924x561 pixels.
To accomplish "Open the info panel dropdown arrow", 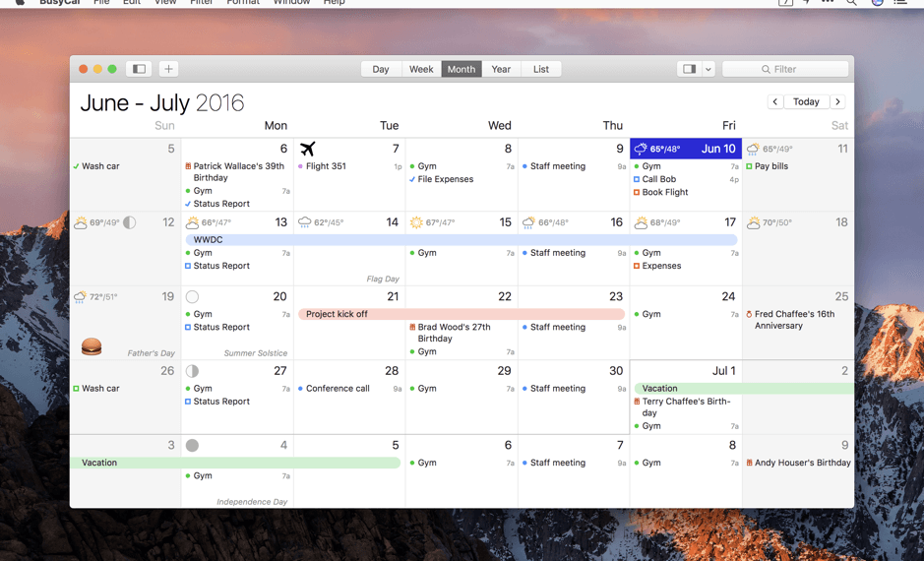I will coord(708,69).
